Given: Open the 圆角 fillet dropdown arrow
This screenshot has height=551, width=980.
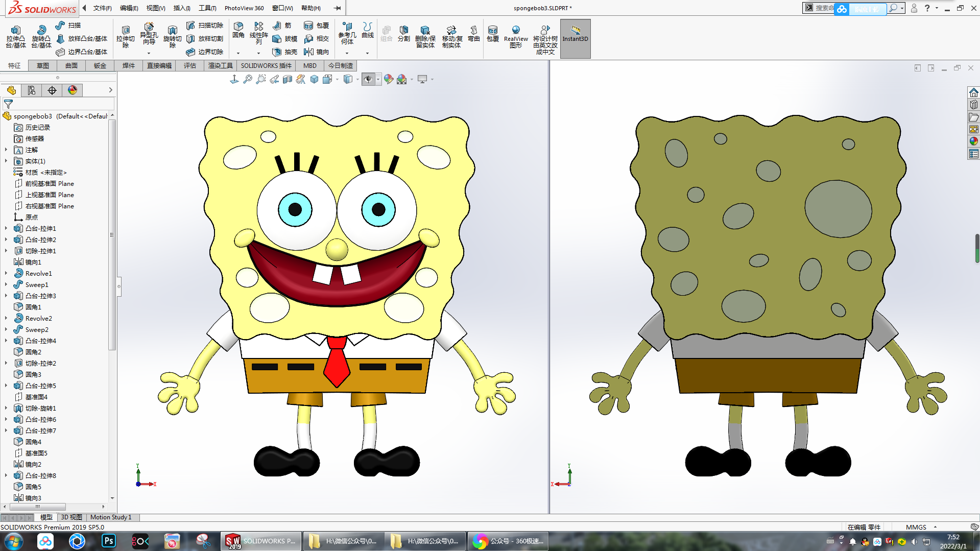Looking at the screenshot, I should coord(238,53).
